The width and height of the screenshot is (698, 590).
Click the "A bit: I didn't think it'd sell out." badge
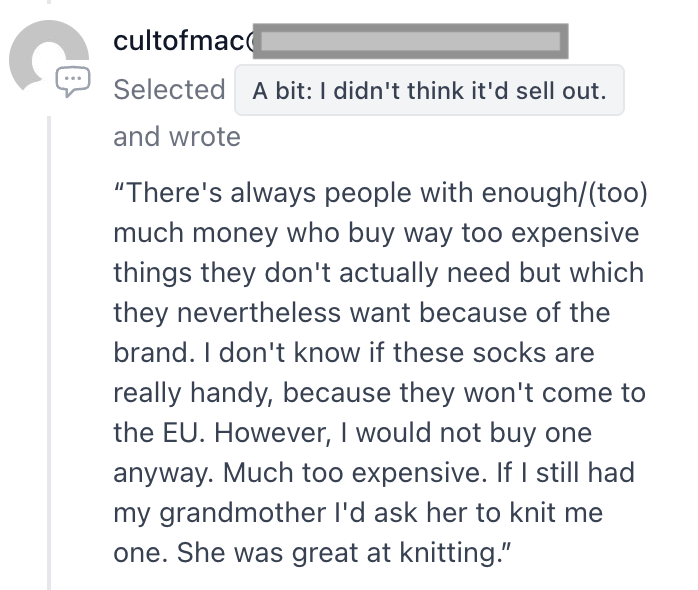tap(429, 91)
